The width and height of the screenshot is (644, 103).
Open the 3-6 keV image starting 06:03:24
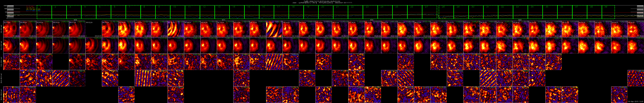[110, 29]
